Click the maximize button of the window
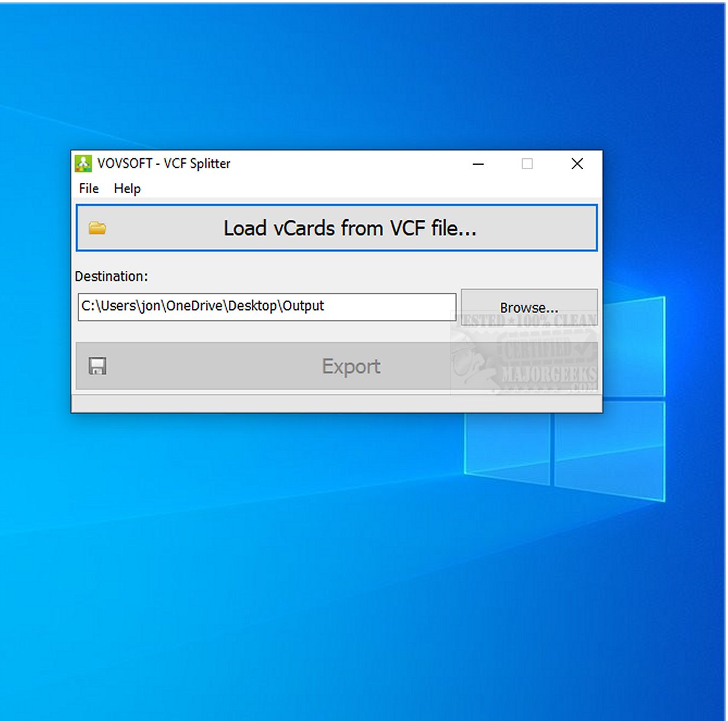Viewport: 728px width, 721px height. 528,164
